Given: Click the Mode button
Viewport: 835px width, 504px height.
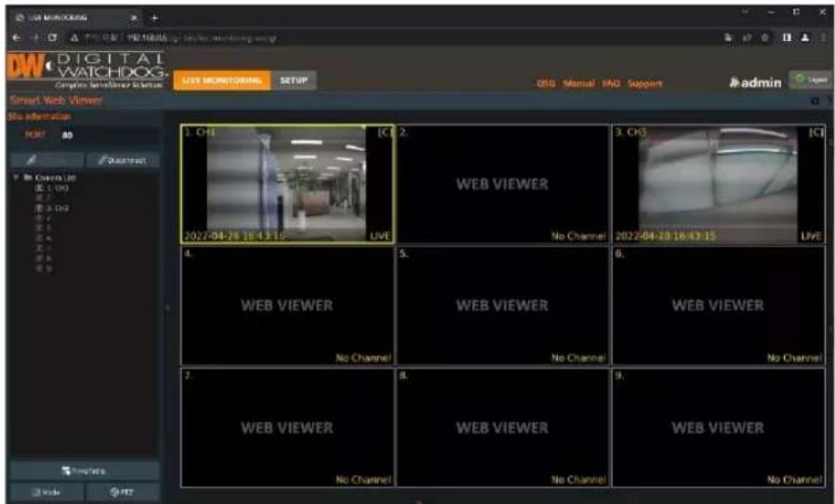Looking at the screenshot, I should coord(46,492).
